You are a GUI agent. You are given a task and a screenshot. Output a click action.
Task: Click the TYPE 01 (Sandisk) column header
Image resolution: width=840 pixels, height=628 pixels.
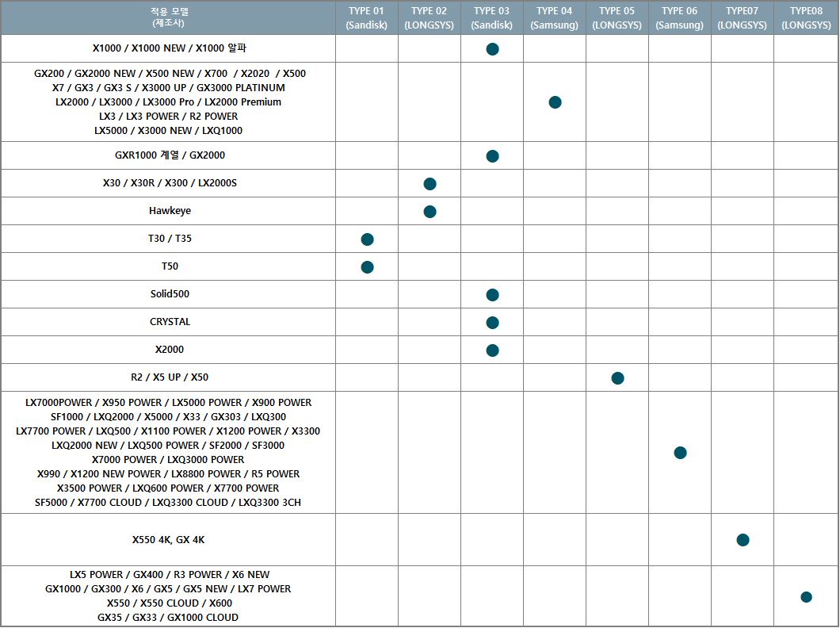tap(367, 17)
